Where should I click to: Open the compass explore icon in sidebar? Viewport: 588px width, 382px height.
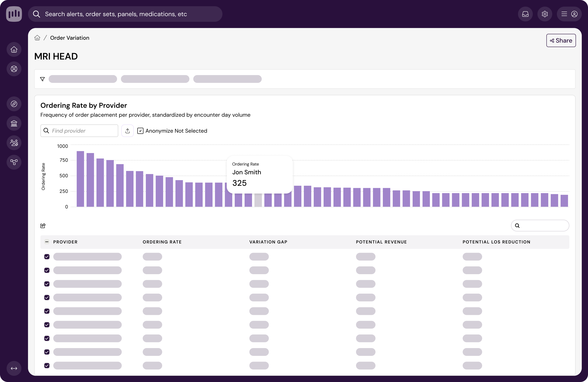(14, 104)
